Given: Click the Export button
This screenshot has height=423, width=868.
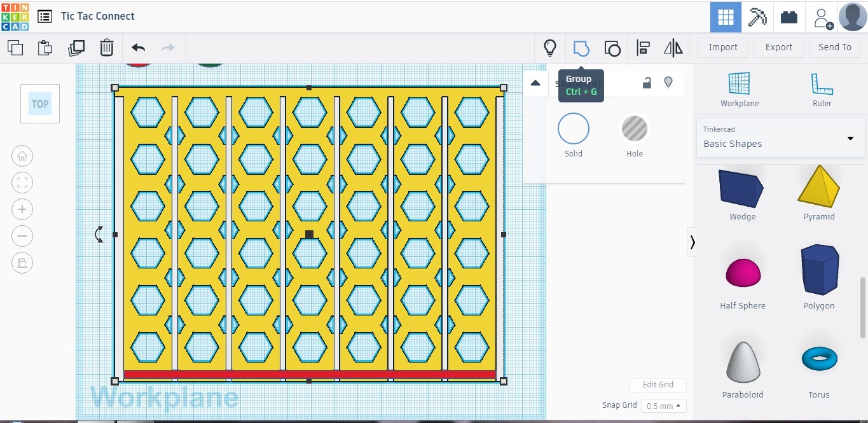Looking at the screenshot, I should [x=779, y=47].
